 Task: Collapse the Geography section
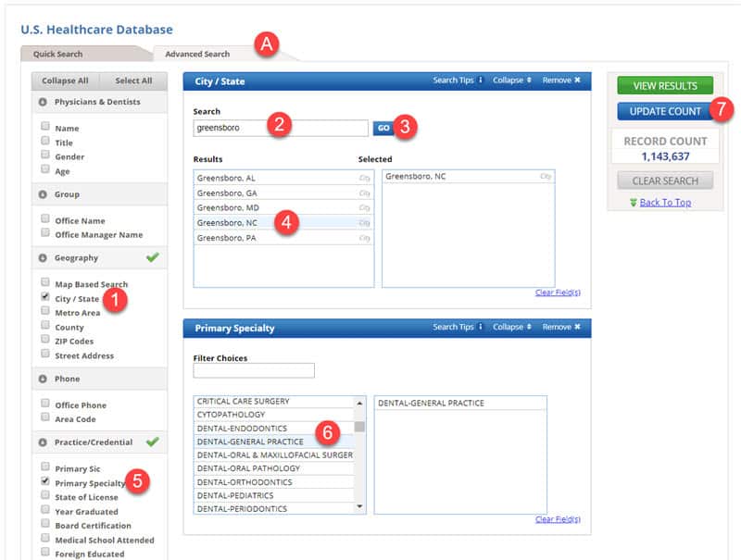pyautogui.click(x=43, y=258)
